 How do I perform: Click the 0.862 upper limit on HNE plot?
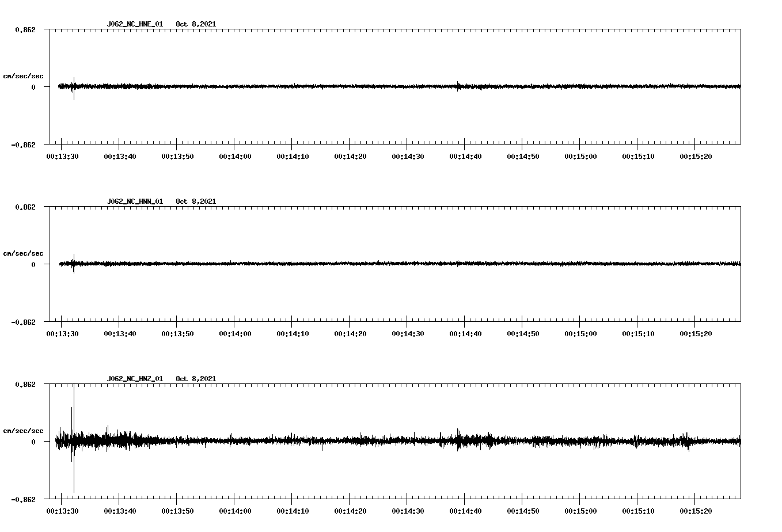click(25, 29)
